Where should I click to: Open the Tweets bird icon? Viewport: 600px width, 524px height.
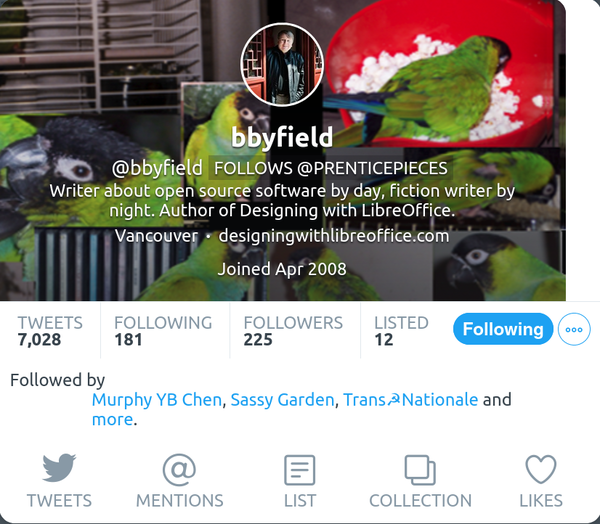(x=59, y=468)
